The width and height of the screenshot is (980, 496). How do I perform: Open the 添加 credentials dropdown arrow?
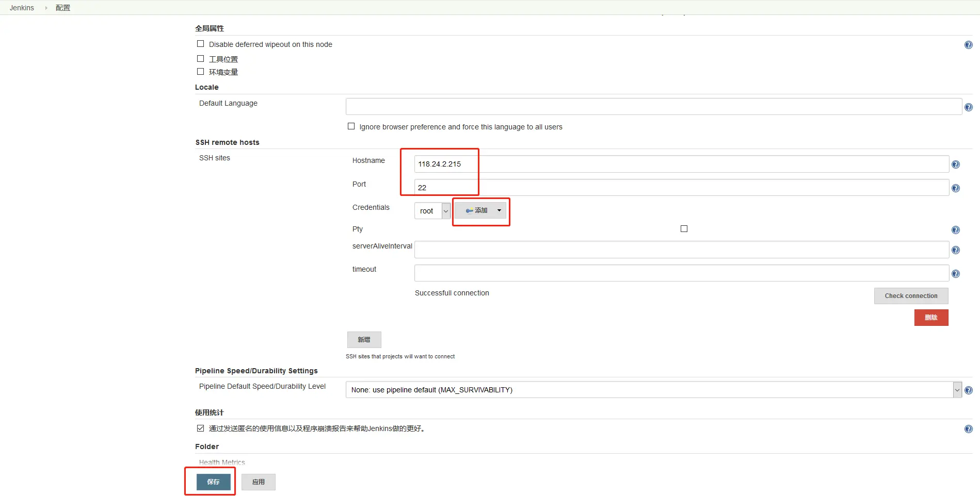point(499,210)
